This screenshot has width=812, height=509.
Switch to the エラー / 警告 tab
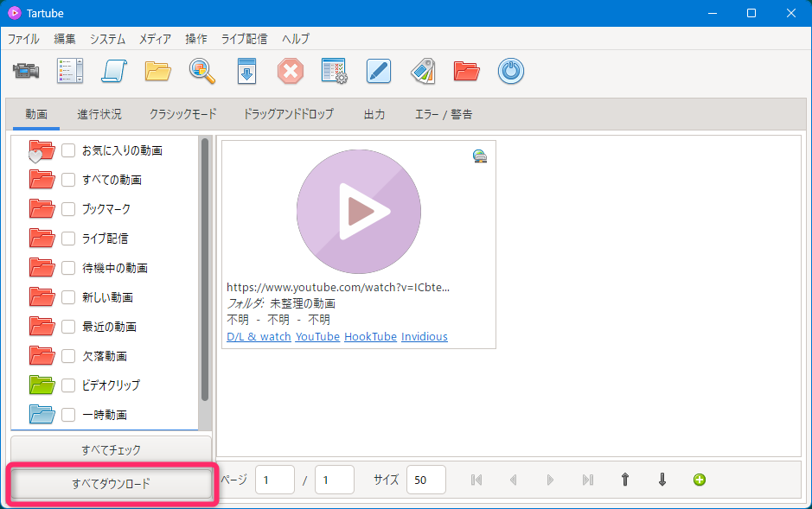(444, 114)
